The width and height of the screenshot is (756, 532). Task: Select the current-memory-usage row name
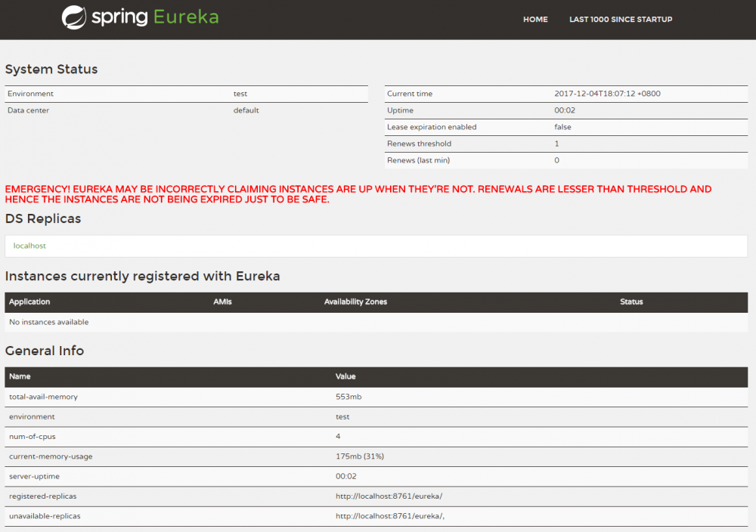pos(51,456)
